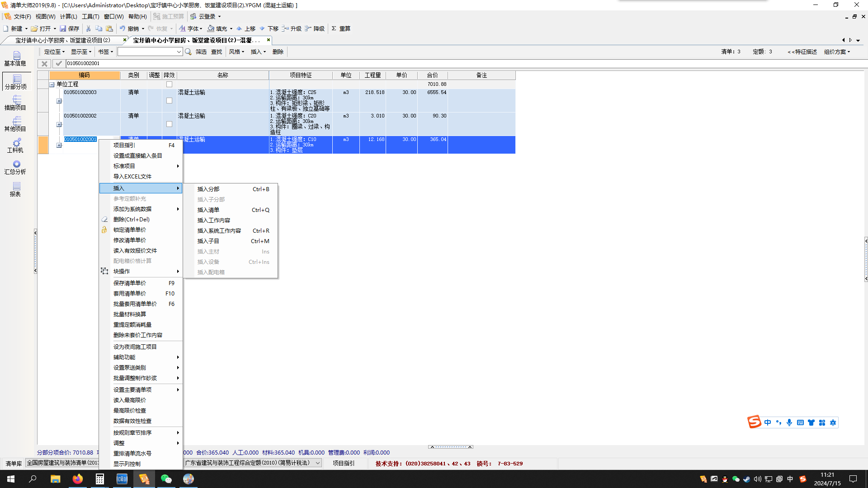Click the 字体 font toolbar button
Viewport: 868px width, 488px height.
[190, 28]
